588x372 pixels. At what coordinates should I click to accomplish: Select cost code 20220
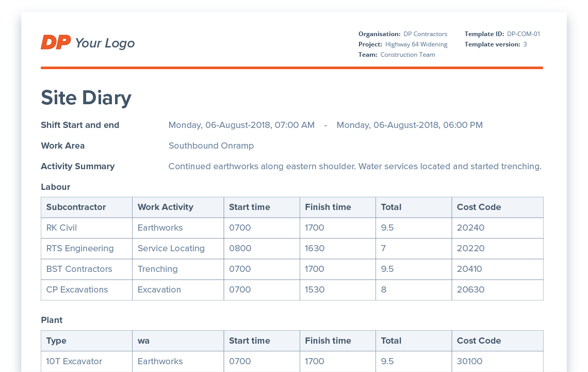tap(498, 249)
